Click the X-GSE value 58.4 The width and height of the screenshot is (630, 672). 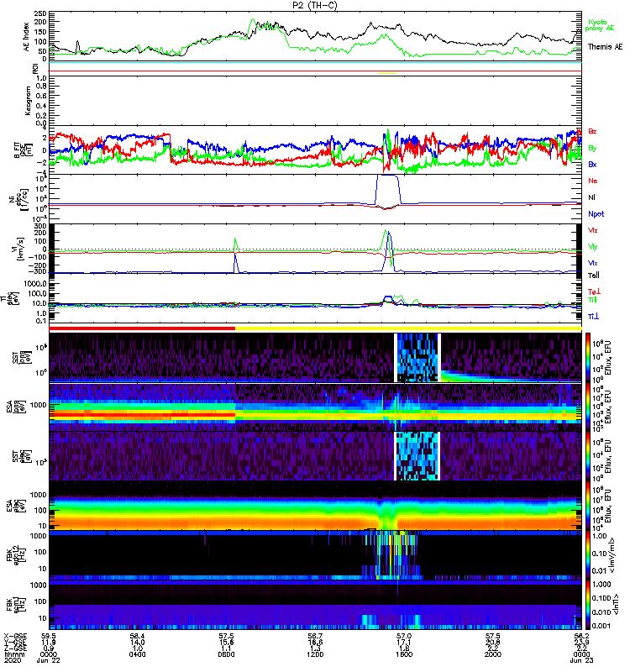pyautogui.click(x=137, y=636)
